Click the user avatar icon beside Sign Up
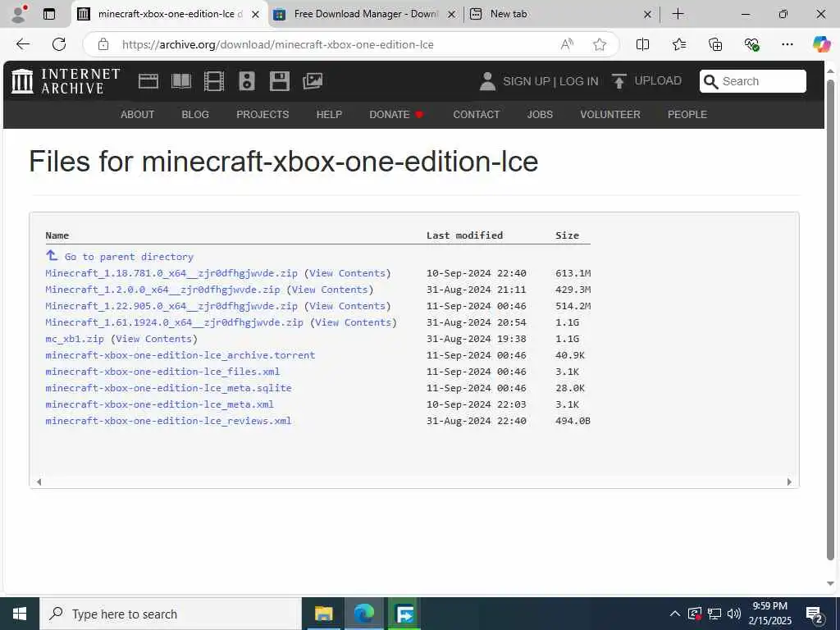840x630 pixels. click(487, 81)
